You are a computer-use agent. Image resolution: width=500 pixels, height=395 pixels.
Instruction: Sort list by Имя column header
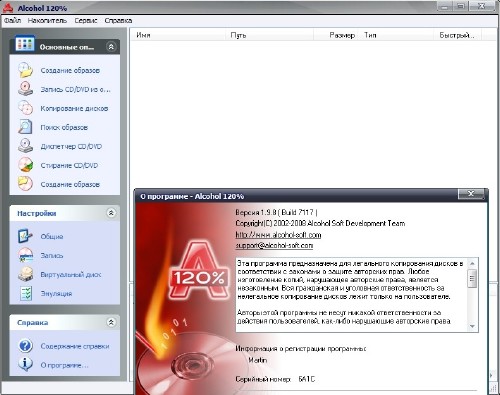178,35
